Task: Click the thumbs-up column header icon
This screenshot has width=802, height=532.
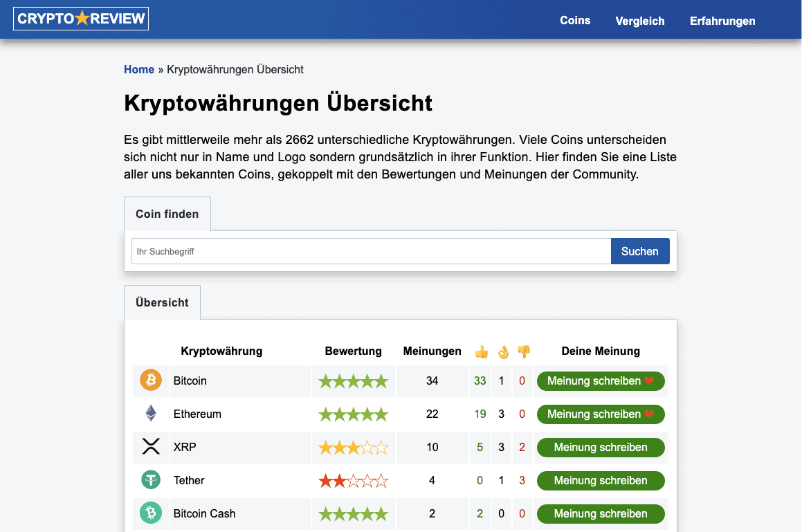Action: click(x=482, y=352)
